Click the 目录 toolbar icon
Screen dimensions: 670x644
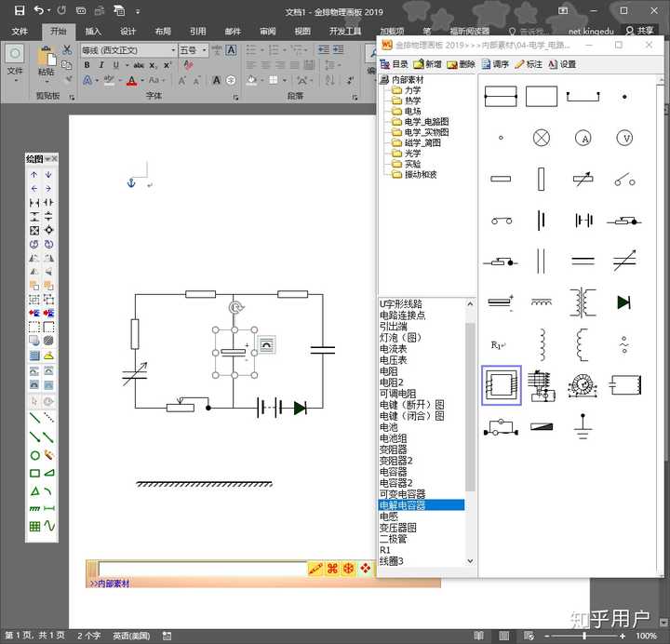[x=395, y=64]
